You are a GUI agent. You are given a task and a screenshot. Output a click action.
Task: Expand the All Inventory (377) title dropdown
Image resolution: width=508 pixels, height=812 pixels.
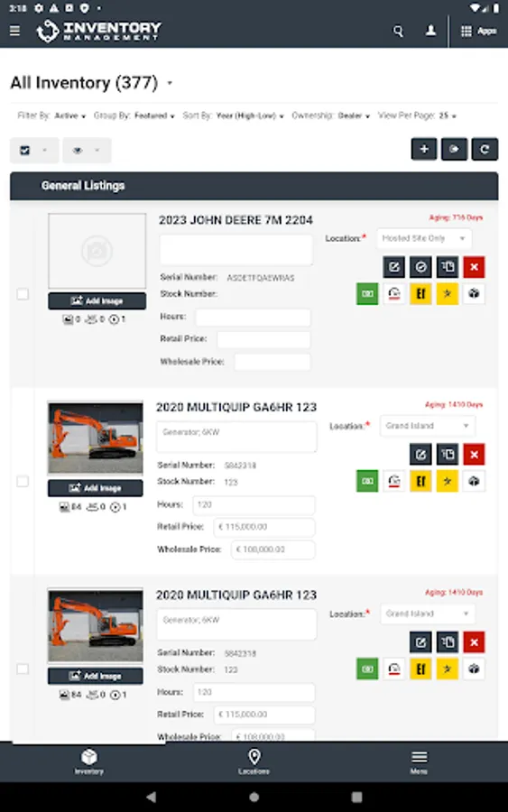170,83
